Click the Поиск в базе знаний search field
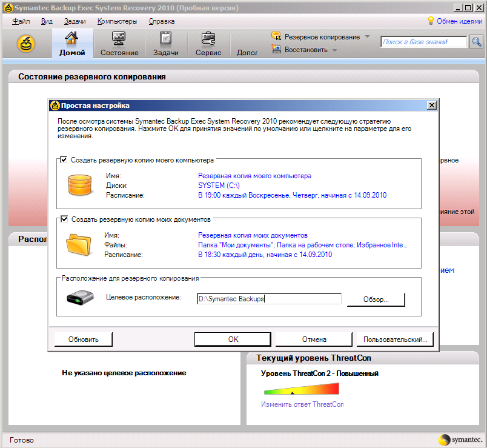The width and height of the screenshot is (487, 448). (424, 42)
